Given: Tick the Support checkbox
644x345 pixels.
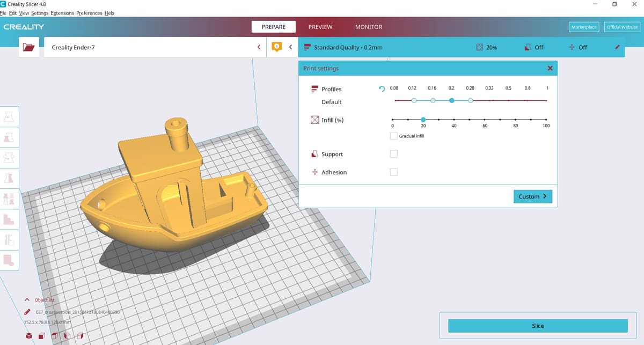Looking at the screenshot, I should click(394, 154).
